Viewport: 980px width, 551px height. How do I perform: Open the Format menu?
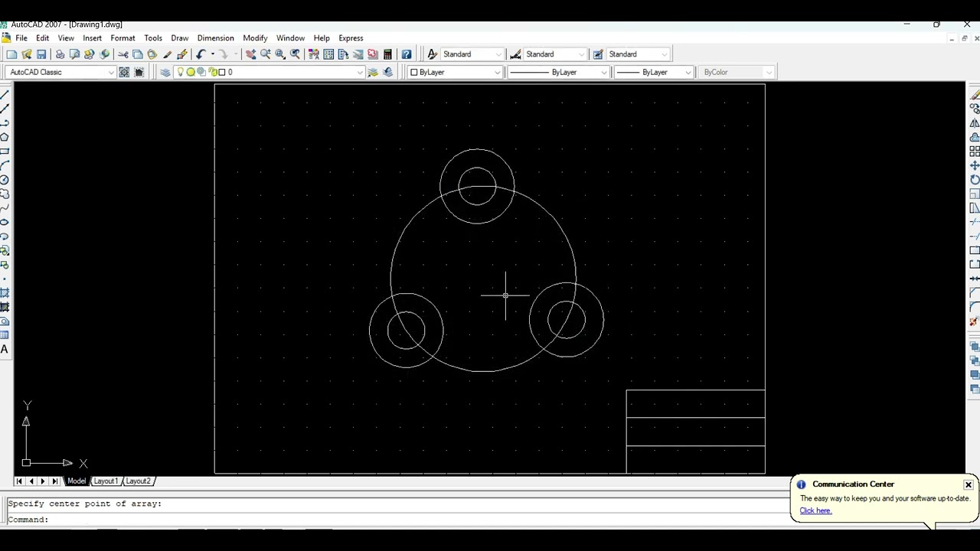coord(122,38)
